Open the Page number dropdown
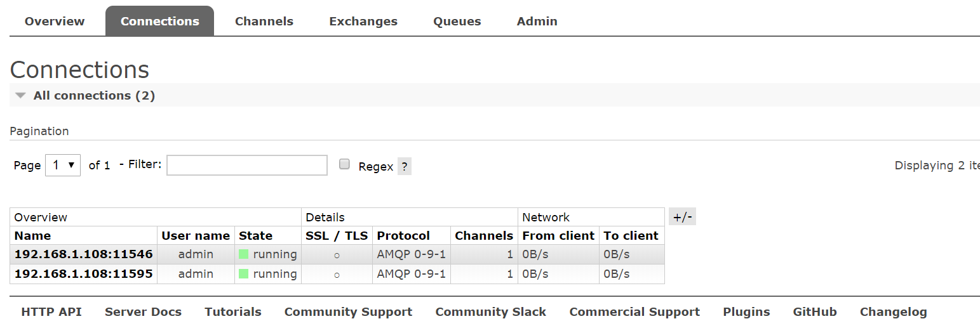The image size is (980, 333). 63,165
